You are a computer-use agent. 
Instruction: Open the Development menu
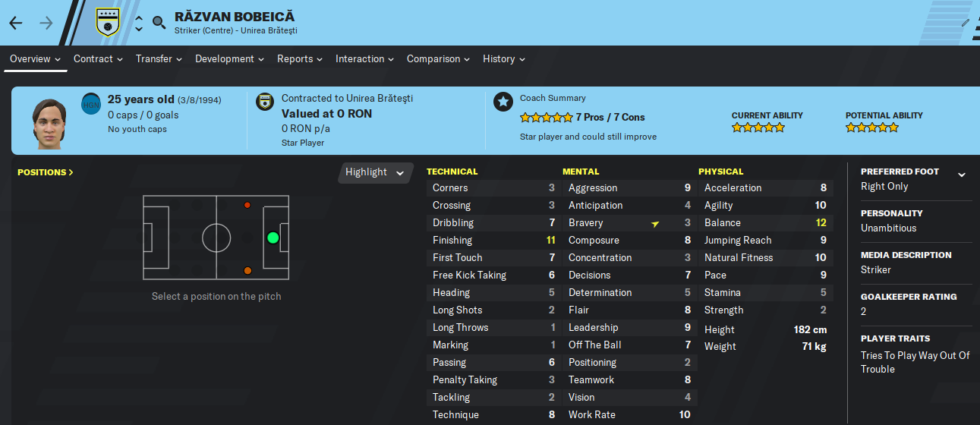tap(229, 58)
